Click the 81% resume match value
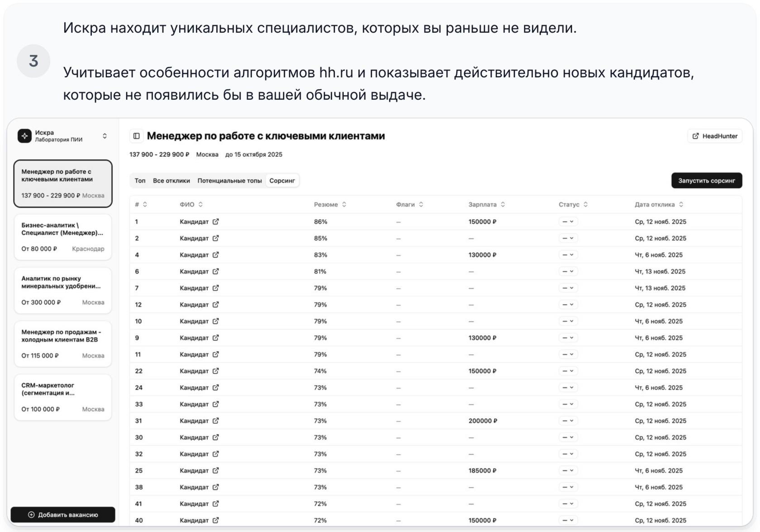Viewport: 760px width, 532px height. tap(320, 271)
